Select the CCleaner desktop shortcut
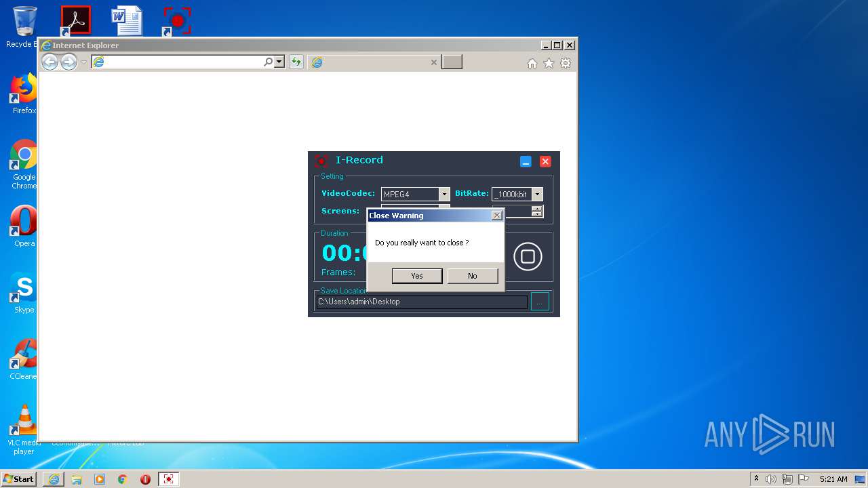Viewport: 868px width, 488px height. point(23,359)
